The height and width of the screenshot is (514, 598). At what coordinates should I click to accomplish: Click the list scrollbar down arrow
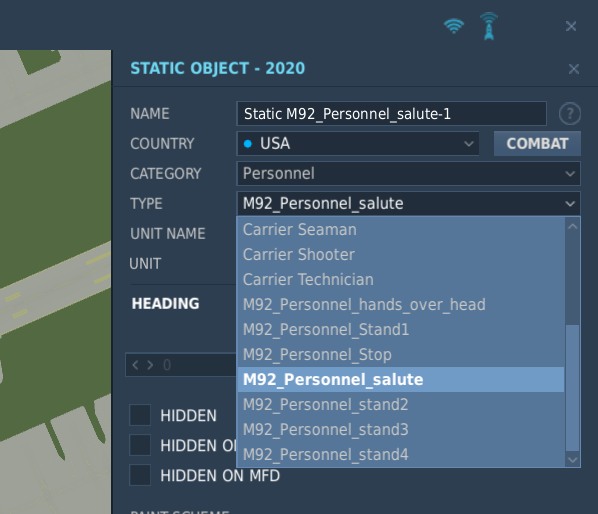coord(572,459)
